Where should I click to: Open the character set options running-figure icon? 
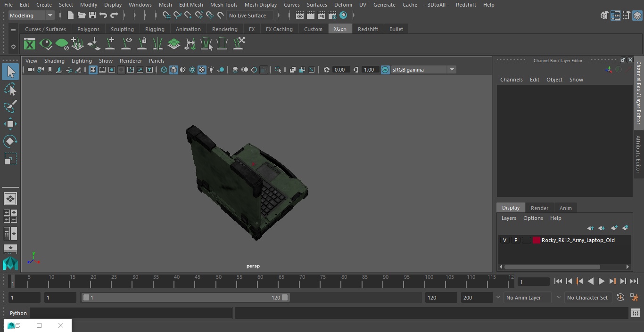[x=634, y=298]
